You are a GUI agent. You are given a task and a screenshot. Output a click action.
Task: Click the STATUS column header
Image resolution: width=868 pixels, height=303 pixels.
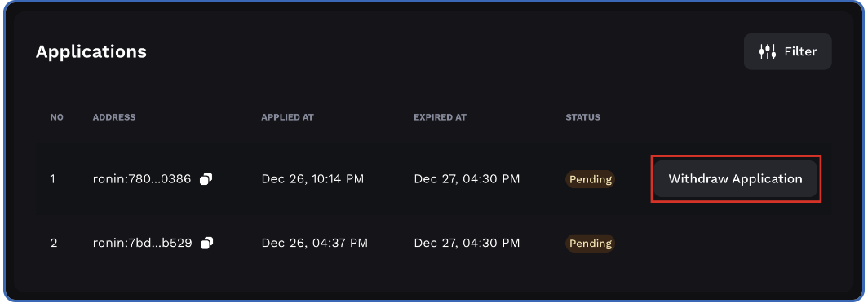(583, 117)
